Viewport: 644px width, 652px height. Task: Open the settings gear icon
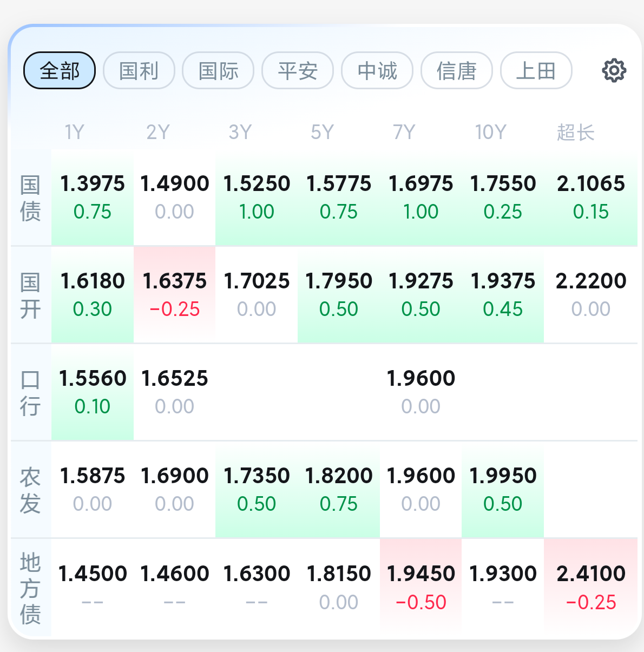(614, 70)
